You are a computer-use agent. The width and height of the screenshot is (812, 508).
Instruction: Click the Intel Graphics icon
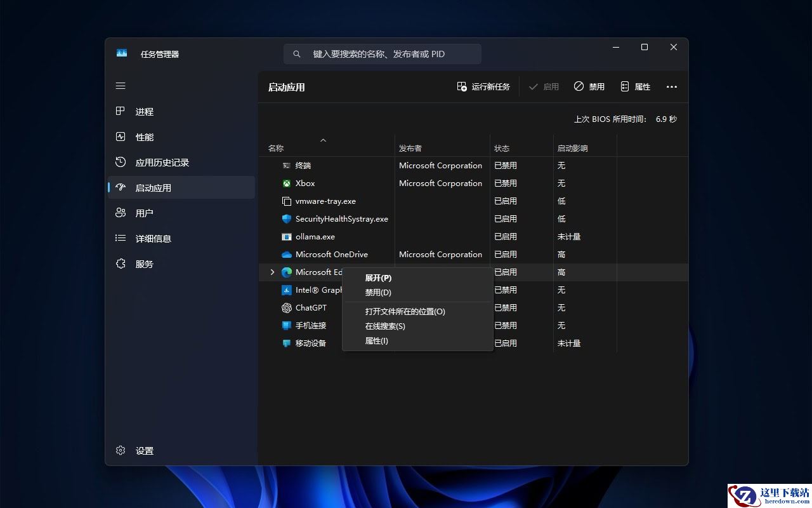pos(287,290)
